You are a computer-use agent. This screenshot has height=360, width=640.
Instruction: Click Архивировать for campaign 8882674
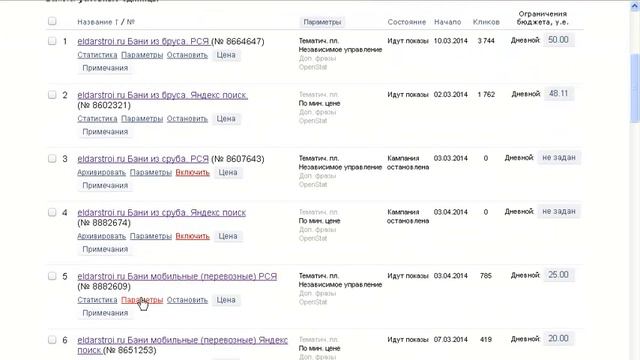click(x=101, y=236)
